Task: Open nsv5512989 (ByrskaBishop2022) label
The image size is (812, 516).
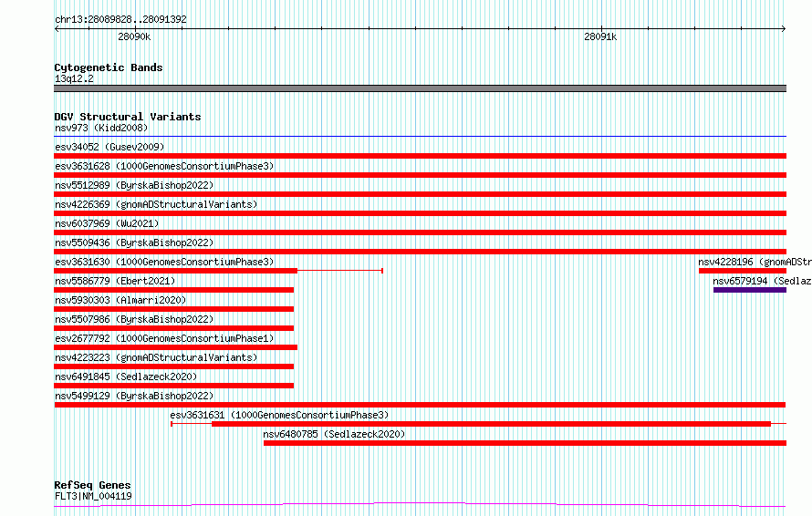Action: [134, 185]
